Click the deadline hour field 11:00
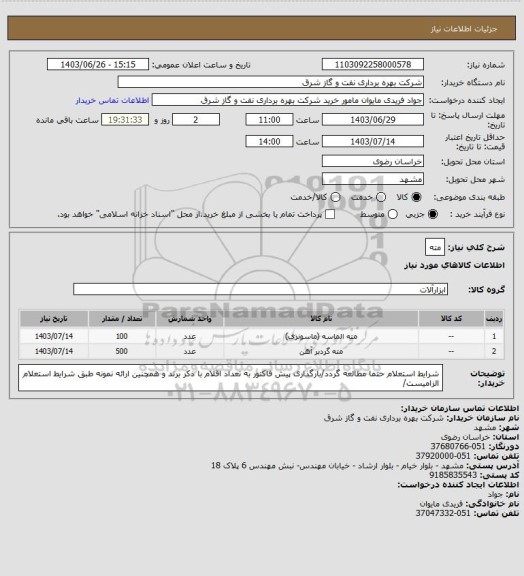The height and width of the screenshot is (576, 524). (x=269, y=120)
